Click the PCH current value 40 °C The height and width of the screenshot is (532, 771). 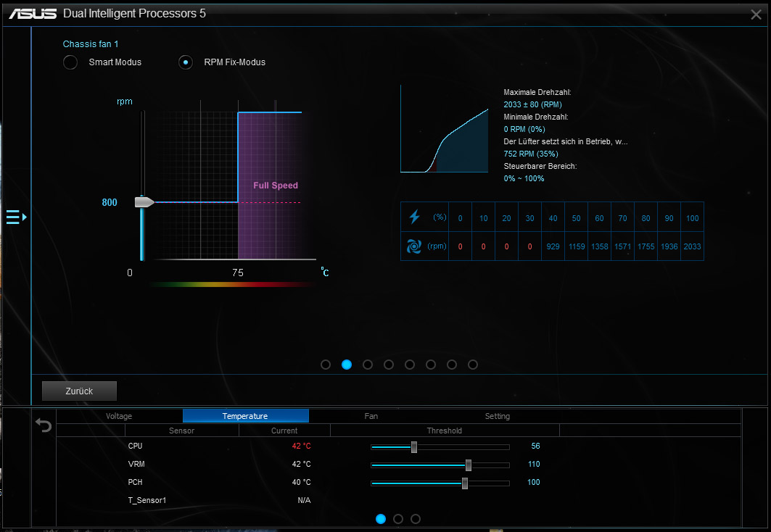302,483
